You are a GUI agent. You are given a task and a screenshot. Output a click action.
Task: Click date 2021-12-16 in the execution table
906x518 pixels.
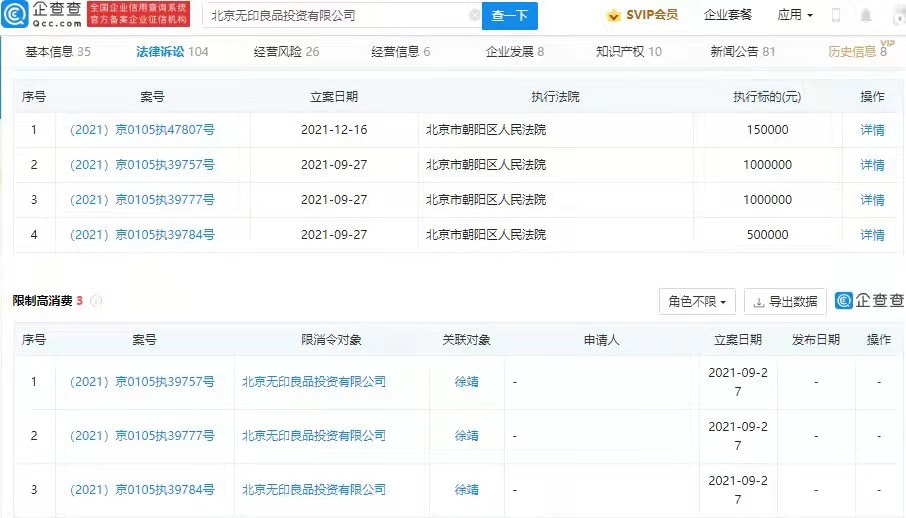(334, 130)
